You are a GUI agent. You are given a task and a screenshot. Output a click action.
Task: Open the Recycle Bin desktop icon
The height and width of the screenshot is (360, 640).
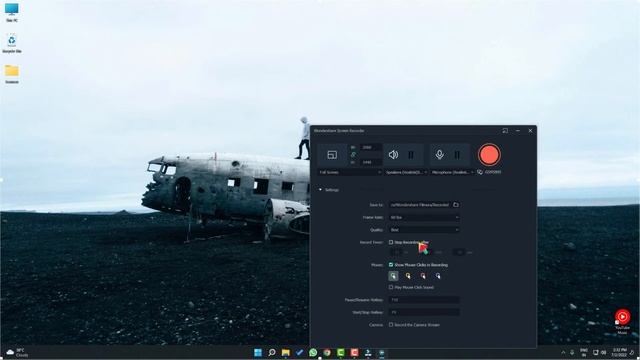click(11, 44)
